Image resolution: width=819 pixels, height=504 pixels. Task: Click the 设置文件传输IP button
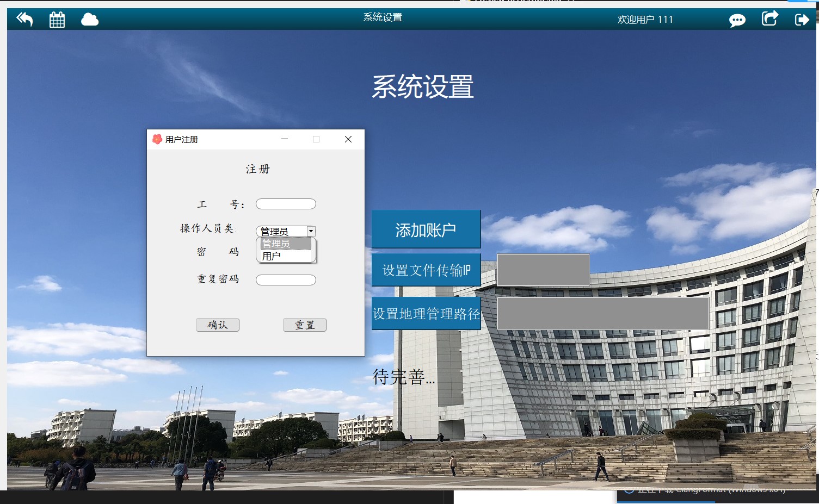coord(426,270)
